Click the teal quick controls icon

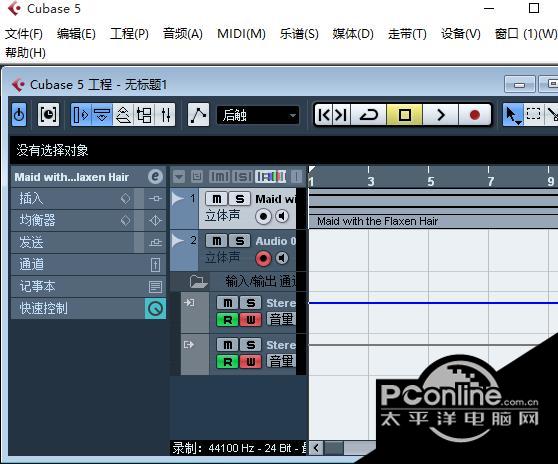pyautogui.click(x=156, y=309)
